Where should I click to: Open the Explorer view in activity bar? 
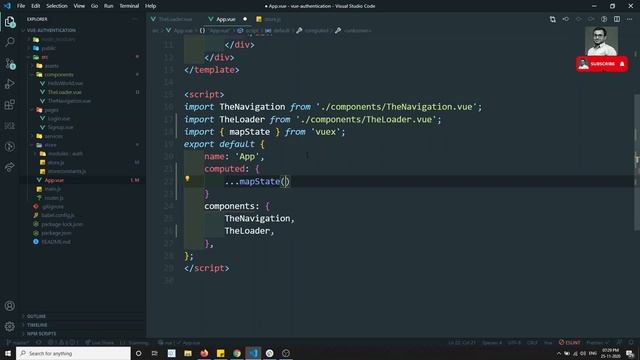10,22
